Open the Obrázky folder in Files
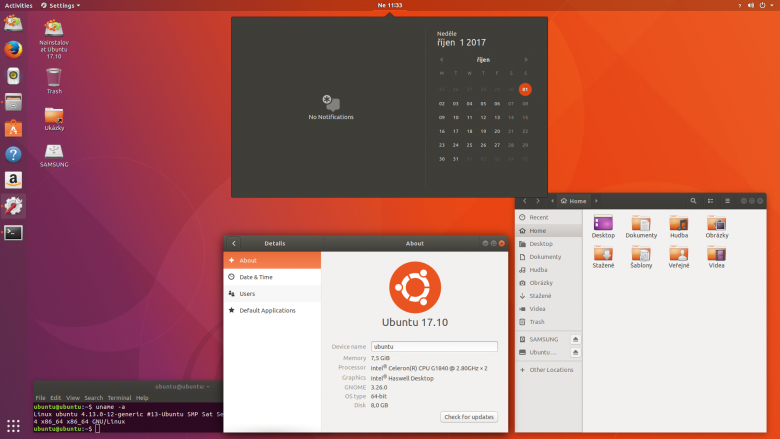 pos(716,227)
